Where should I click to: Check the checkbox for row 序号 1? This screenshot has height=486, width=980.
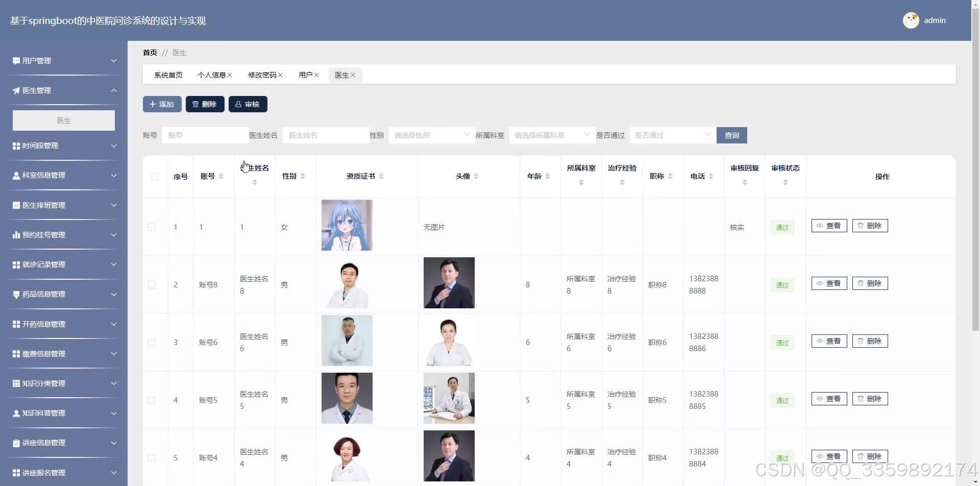tap(151, 227)
